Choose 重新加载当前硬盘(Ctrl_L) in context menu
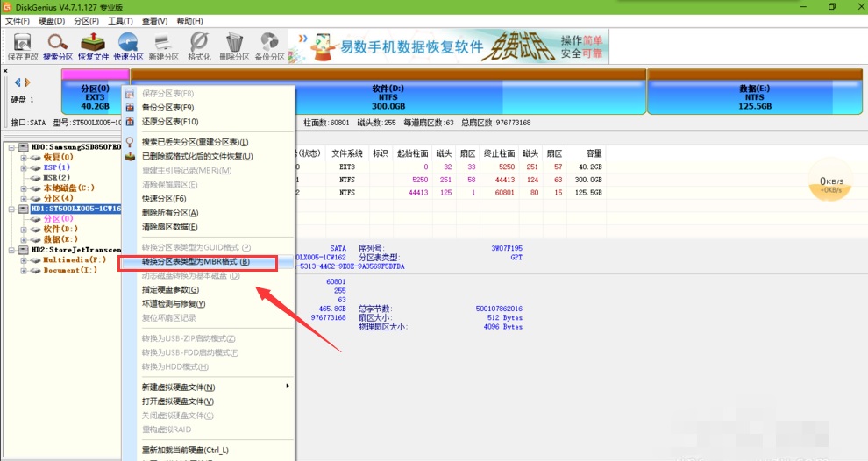This screenshot has height=461, width=868. (x=208, y=450)
